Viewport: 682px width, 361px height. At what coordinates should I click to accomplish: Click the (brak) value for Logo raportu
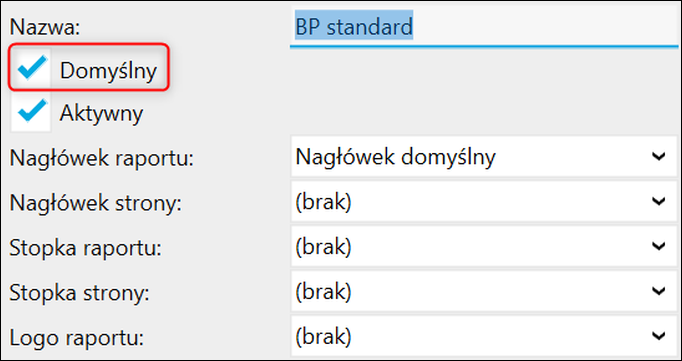click(x=323, y=337)
